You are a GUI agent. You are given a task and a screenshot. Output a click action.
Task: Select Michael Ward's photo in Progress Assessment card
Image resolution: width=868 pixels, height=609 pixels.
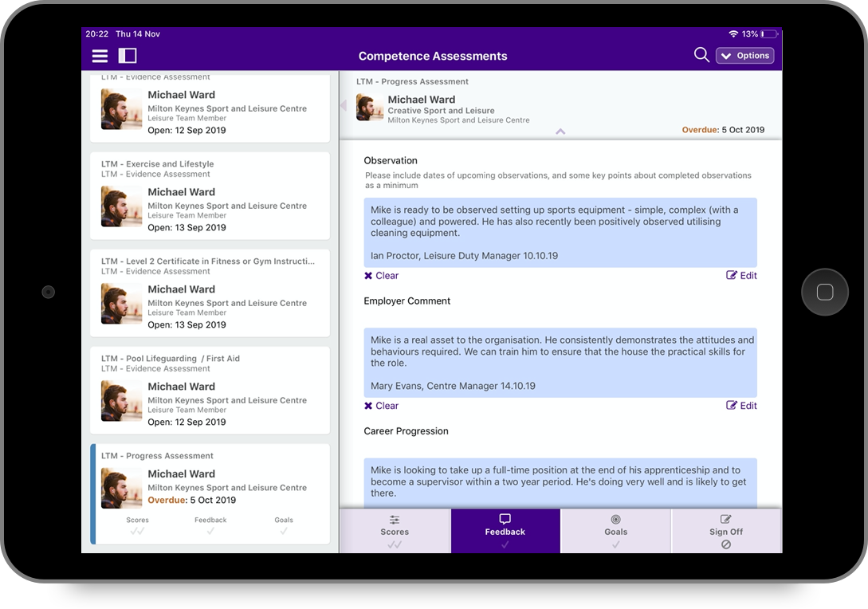(121, 489)
